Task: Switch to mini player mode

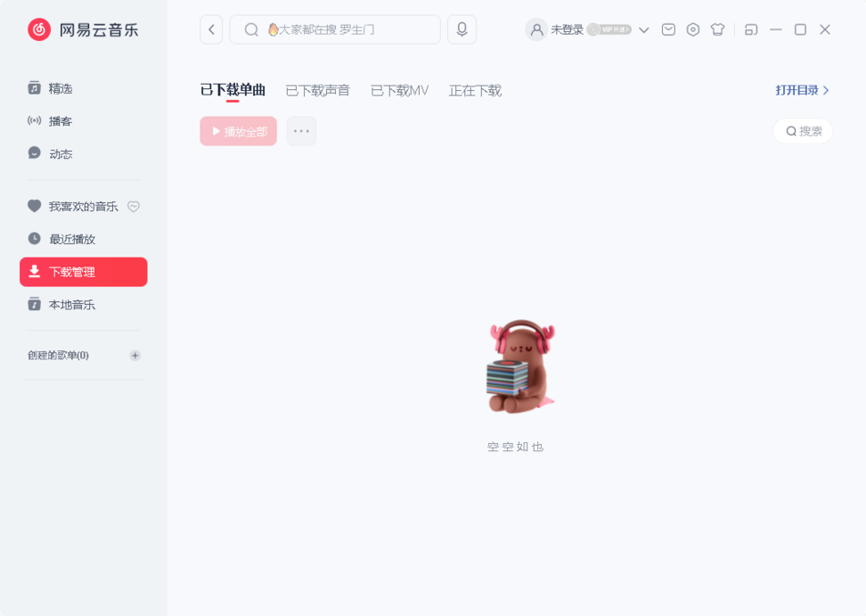Action: click(751, 29)
